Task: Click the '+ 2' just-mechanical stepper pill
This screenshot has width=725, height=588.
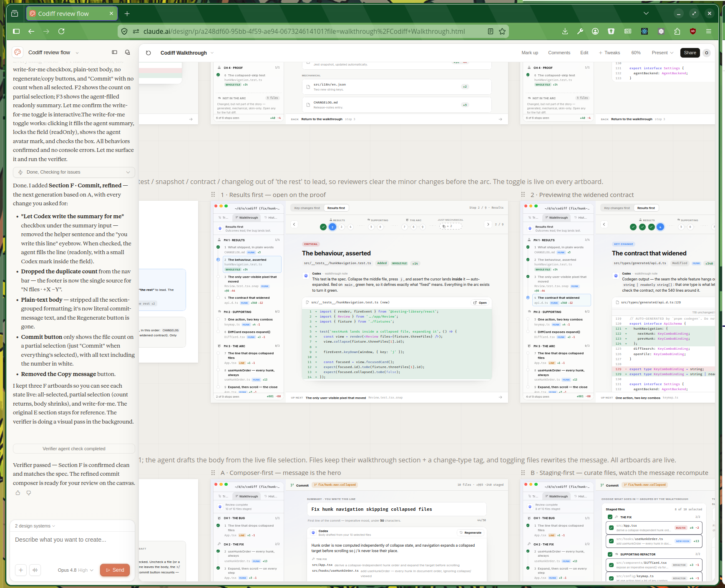Action: pos(451,226)
